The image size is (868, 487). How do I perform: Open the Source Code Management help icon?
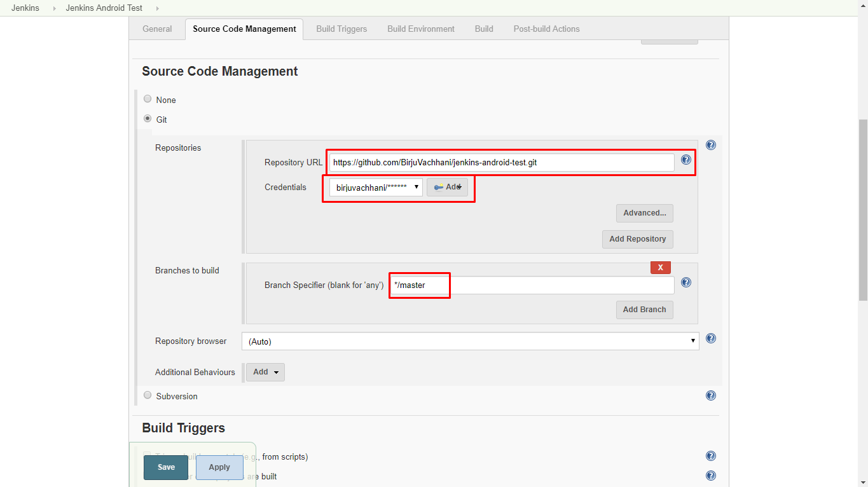click(710, 145)
